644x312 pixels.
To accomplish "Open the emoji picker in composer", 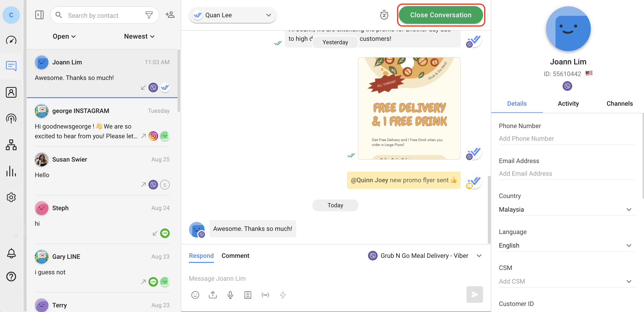I will [x=195, y=295].
